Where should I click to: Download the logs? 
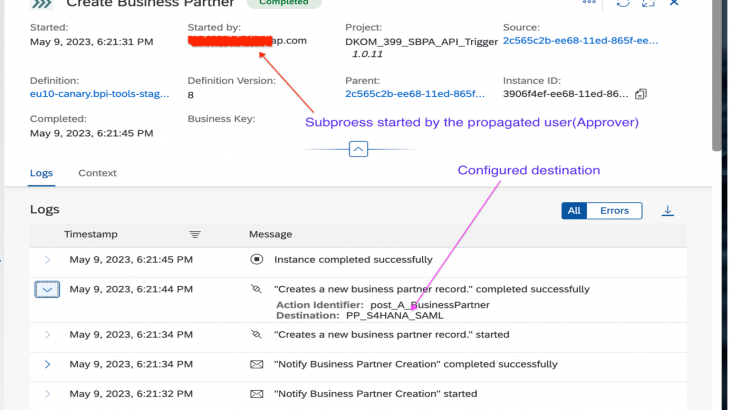667,211
